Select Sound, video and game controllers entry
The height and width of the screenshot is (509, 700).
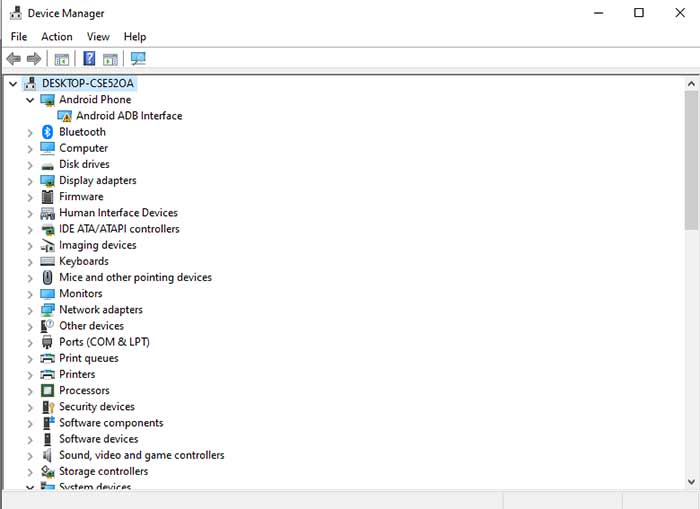click(141, 455)
